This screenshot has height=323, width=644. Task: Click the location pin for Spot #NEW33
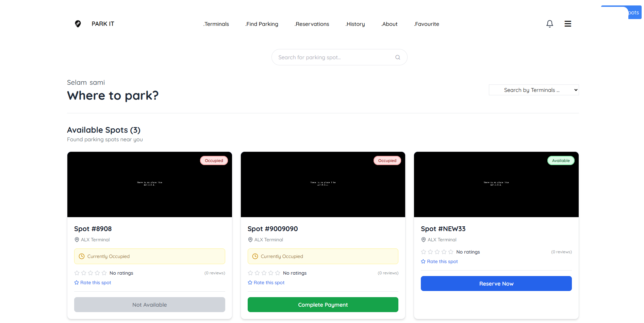click(x=424, y=240)
